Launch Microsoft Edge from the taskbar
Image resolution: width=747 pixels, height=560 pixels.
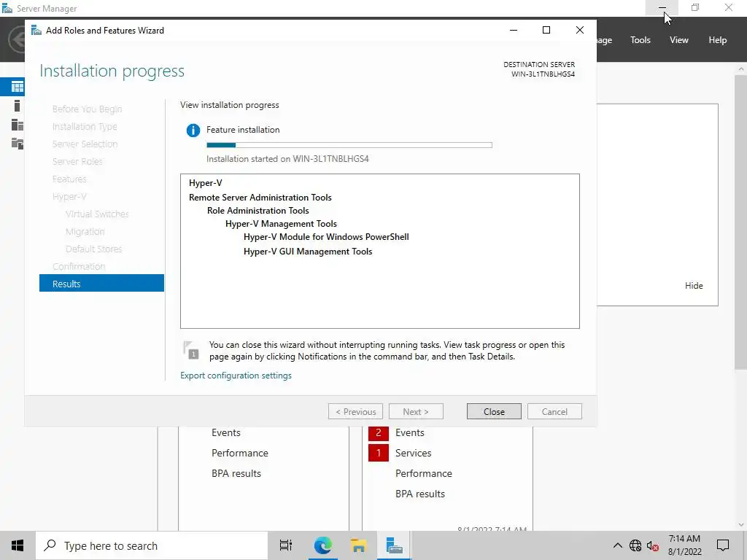322,545
